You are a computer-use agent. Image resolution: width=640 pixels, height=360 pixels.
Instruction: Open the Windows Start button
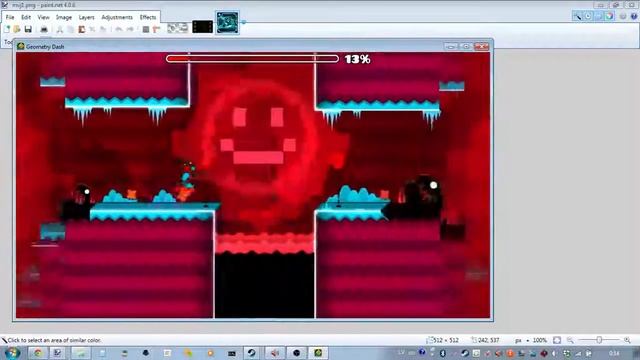tap(13, 353)
